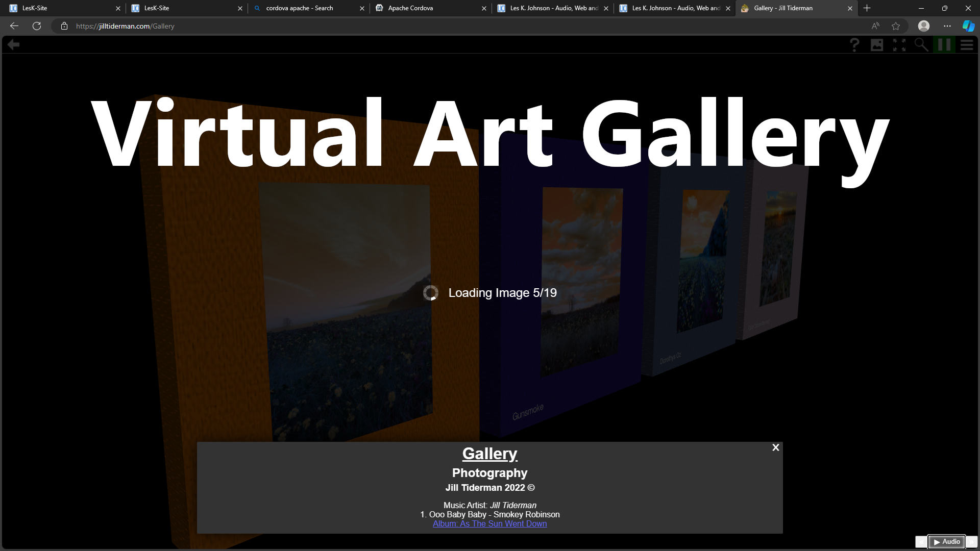Viewport: 980px width, 551px height.
Task: Enter fullscreen with the expand arrows icon
Action: click(899, 45)
